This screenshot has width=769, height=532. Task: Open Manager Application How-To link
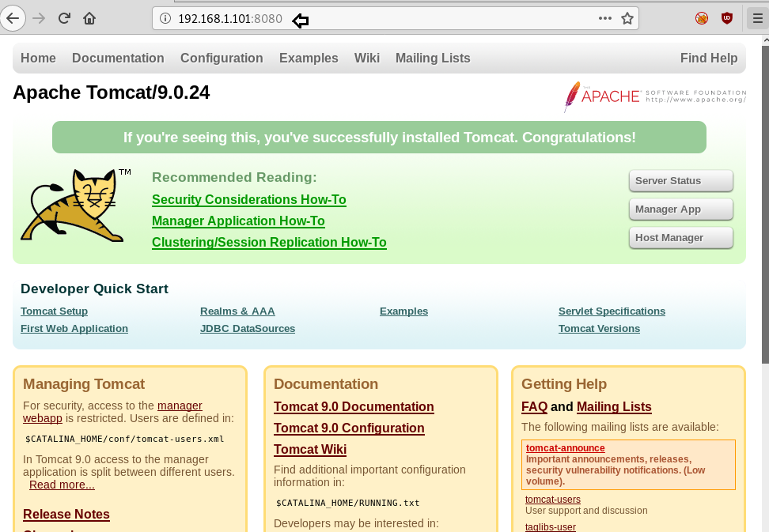pyautogui.click(x=238, y=221)
